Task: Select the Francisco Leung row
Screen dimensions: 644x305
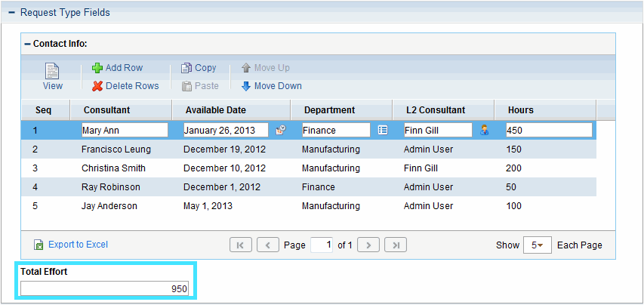Action: [116, 149]
